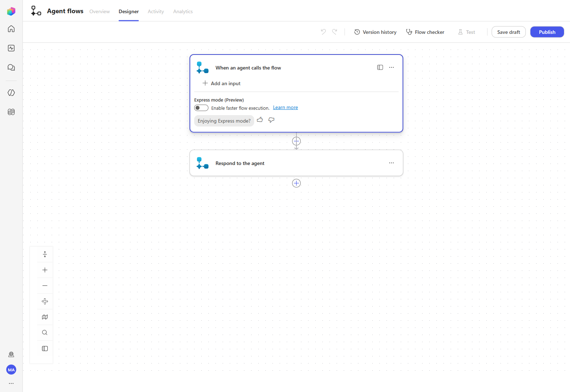Switch to the Designer tab
This screenshot has height=392, width=570.
129,11
